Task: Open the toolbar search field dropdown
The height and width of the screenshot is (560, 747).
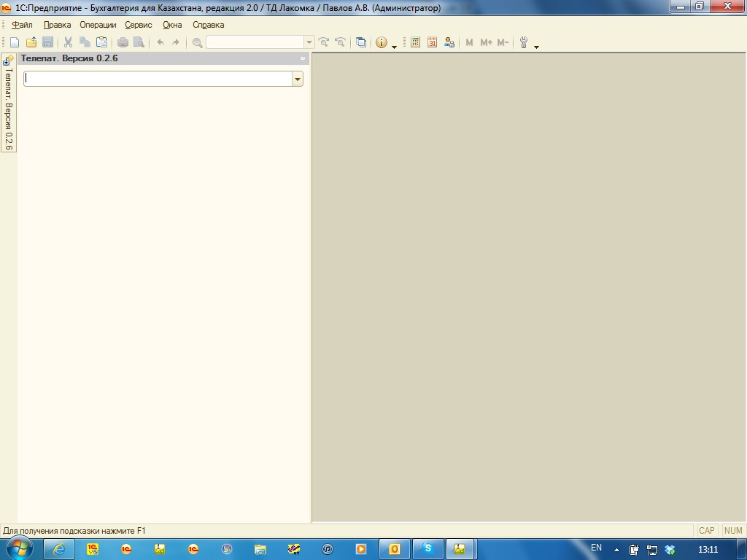Action: 309,42
